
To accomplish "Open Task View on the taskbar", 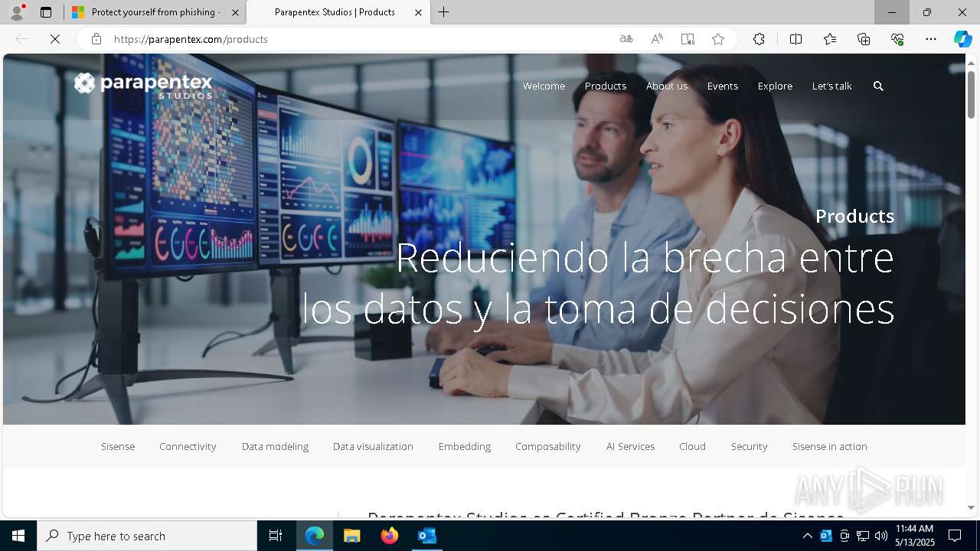I will [x=276, y=536].
